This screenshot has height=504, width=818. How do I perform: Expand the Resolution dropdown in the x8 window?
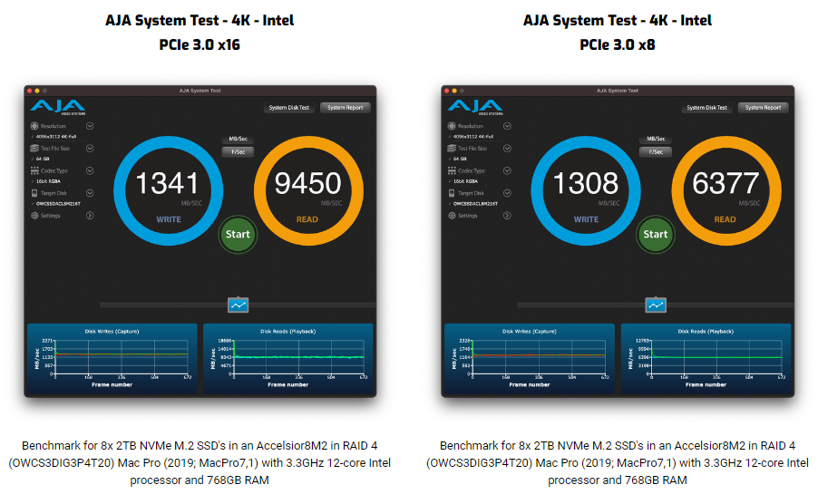tap(507, 126)
